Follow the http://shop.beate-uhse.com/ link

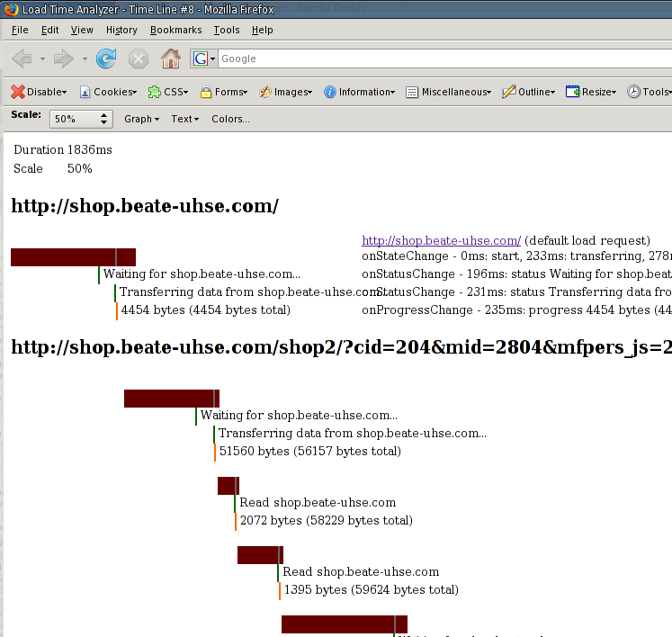(x=441, y=240)
